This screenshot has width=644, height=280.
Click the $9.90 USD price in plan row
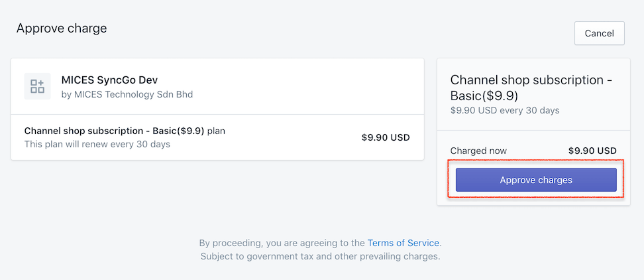[x=386, y=137]
